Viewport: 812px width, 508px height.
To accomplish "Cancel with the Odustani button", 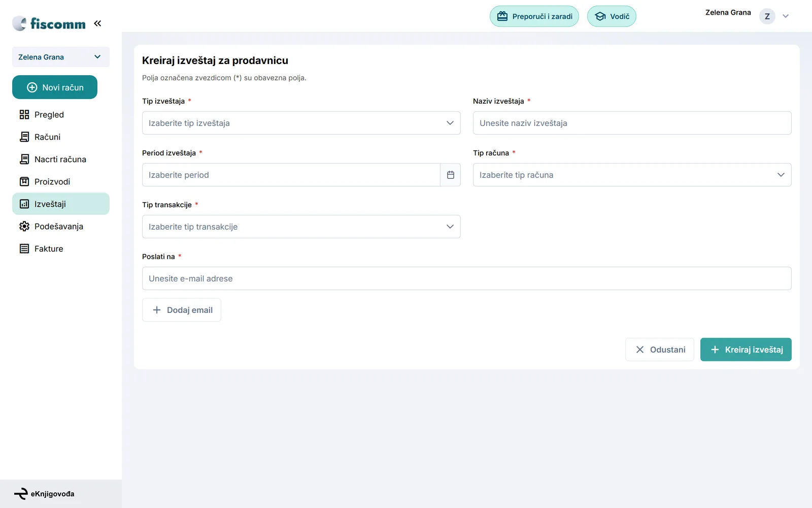I will click(660, 350).
